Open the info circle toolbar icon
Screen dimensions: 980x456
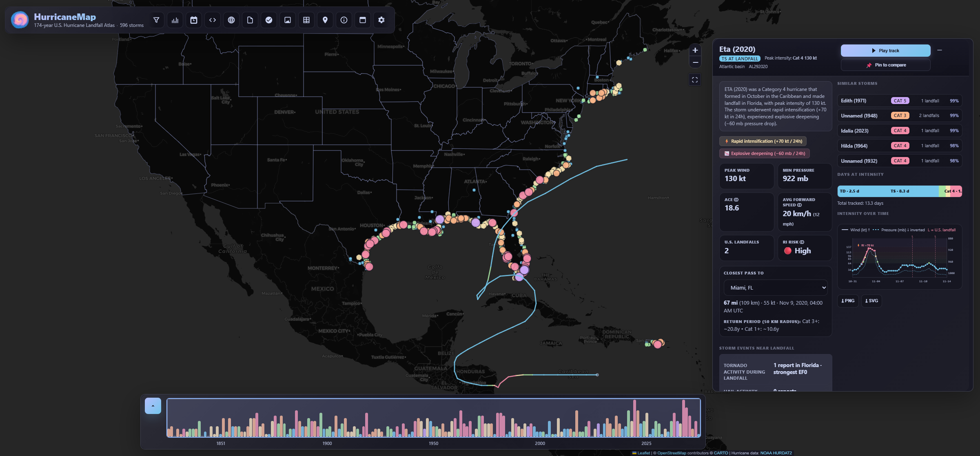tap(344, 20)
